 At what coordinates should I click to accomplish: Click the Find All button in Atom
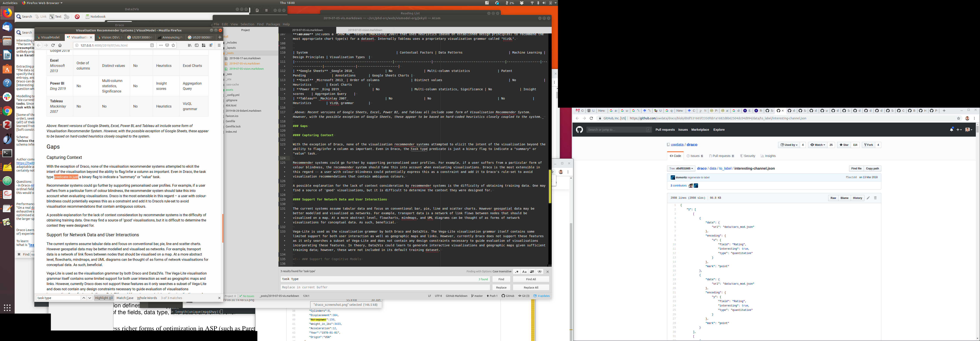tap(531, 279)
